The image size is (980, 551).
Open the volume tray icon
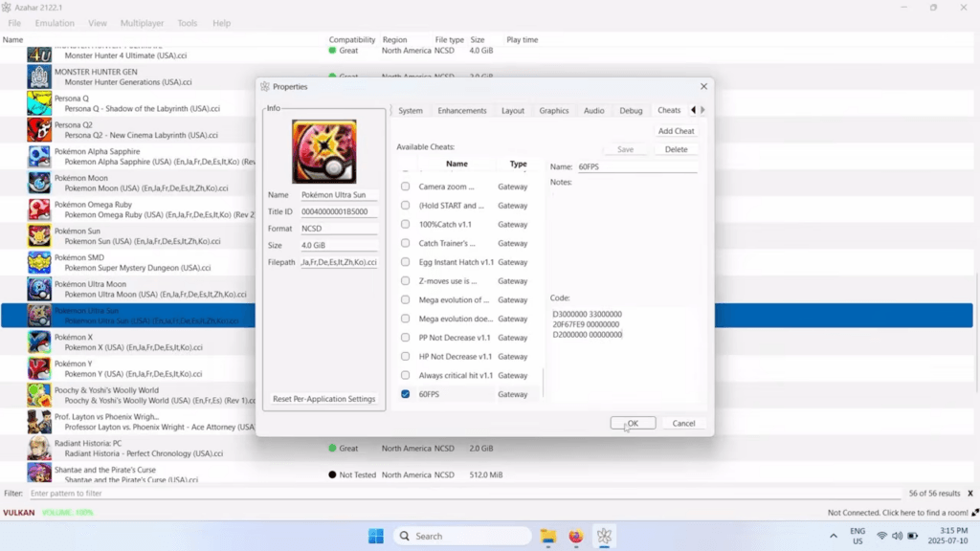click(x=897, y=536)
